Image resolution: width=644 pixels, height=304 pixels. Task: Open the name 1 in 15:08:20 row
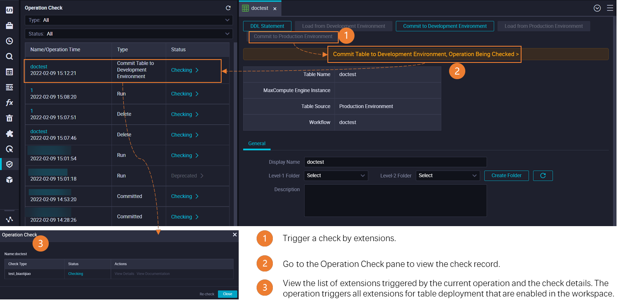(x=32, y=90)
